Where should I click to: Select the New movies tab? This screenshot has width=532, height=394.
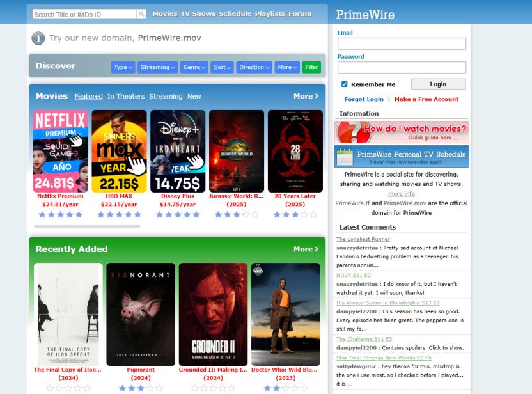194,97
